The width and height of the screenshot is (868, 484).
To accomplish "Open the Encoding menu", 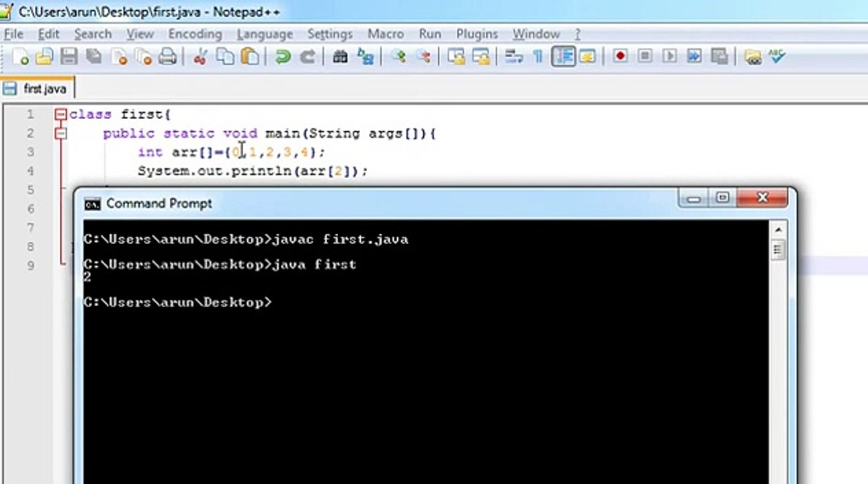I will tap(195, 34).
